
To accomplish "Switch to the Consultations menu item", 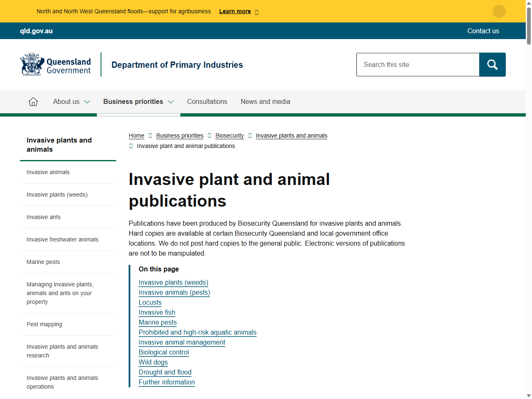I will (207, 101).
